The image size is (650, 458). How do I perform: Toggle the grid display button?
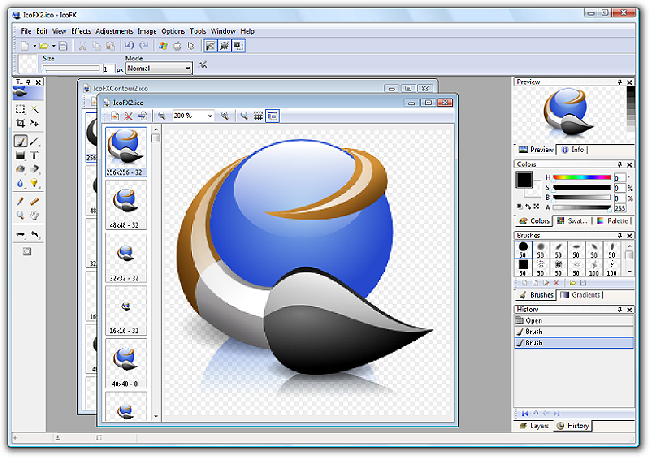[x=257, y=116]
